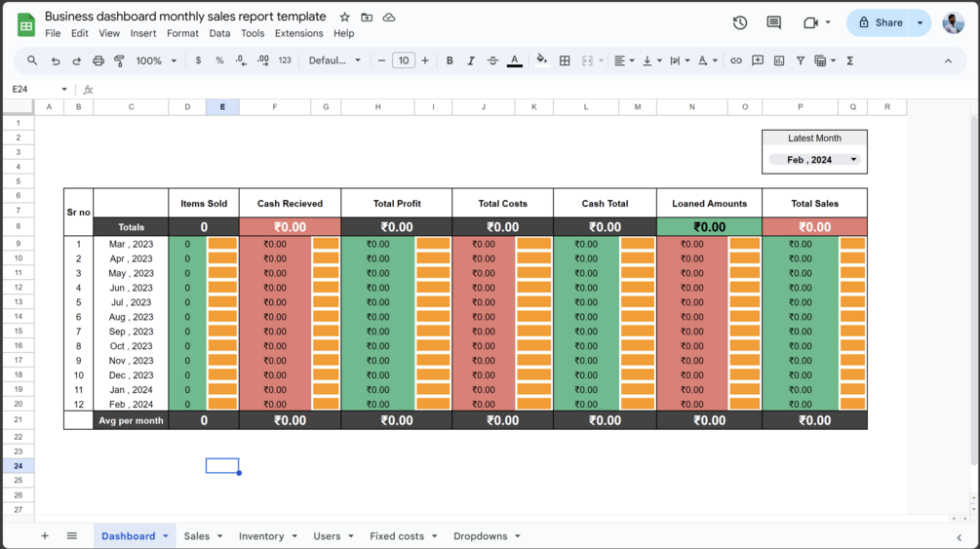Show the side panel chevron

pyautogui.click(x=959, y=537)
